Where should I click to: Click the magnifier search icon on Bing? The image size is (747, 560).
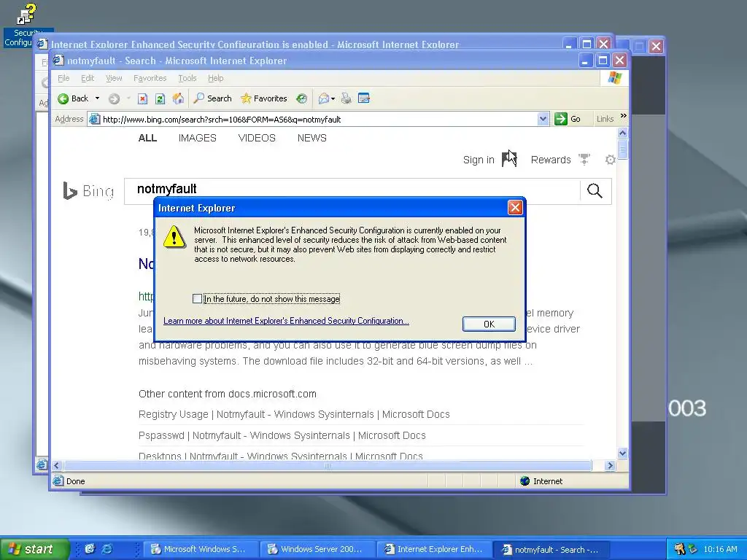tap(595, 191)
